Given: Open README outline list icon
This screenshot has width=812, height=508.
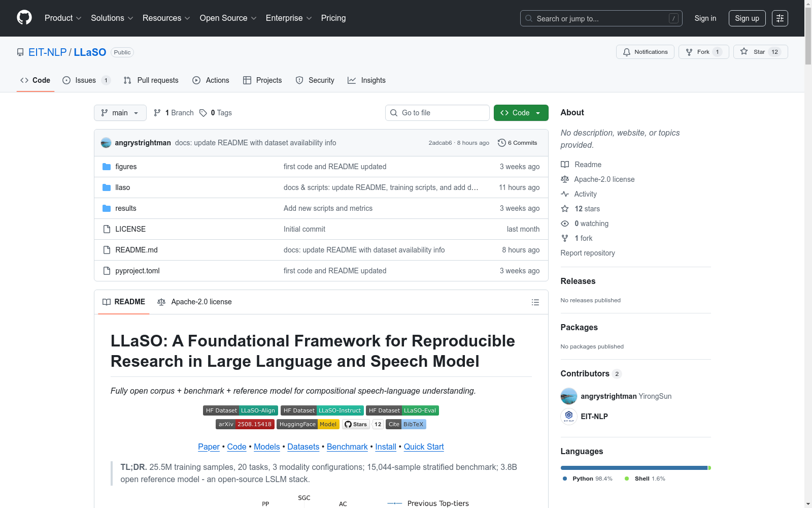Looking at the screenshot, I should [x=535, y=302].
